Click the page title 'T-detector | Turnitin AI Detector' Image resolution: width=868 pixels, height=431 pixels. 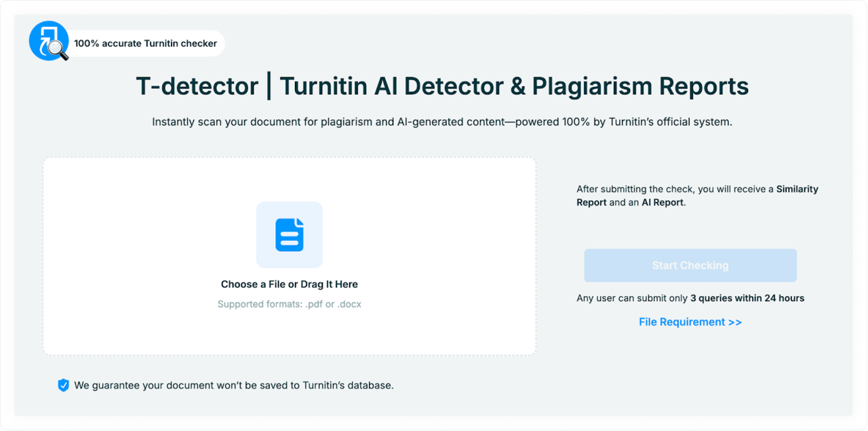[441, 86]
